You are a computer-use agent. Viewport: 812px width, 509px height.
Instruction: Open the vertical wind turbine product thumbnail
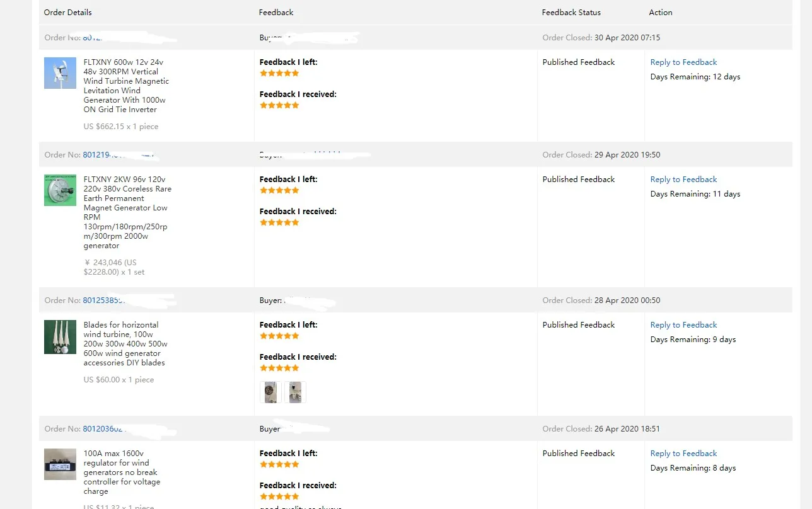[x=60, y=73]
